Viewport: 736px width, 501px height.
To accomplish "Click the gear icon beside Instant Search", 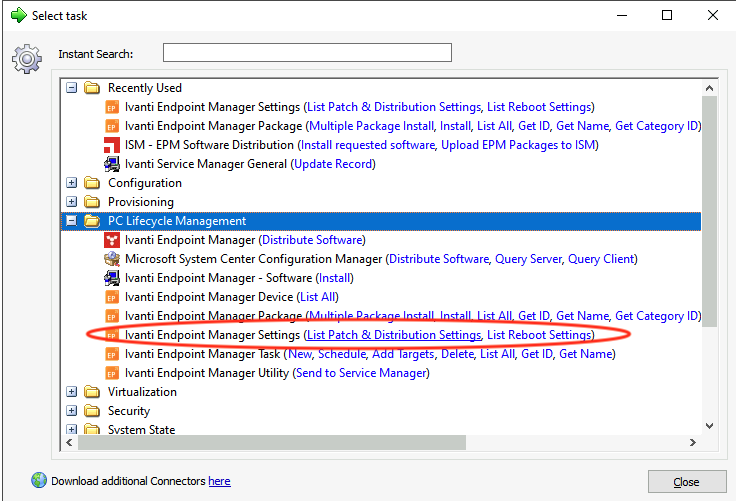I will coord(27,59).
